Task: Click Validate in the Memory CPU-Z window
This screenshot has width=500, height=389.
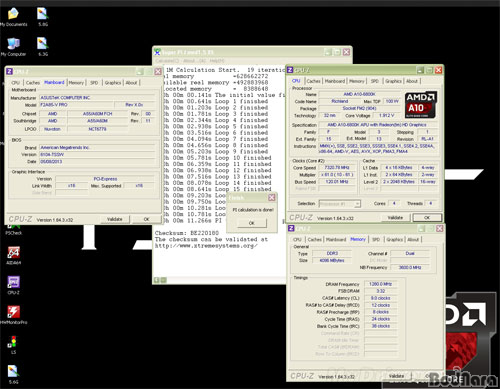Action: pos(396,376)
